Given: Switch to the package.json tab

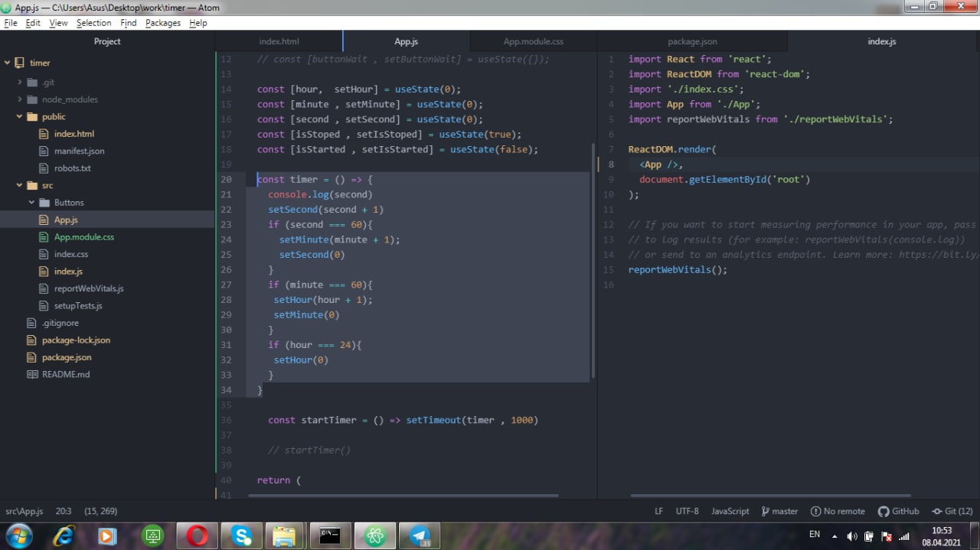Looking at the screenshot, I should tap(692, 41).
